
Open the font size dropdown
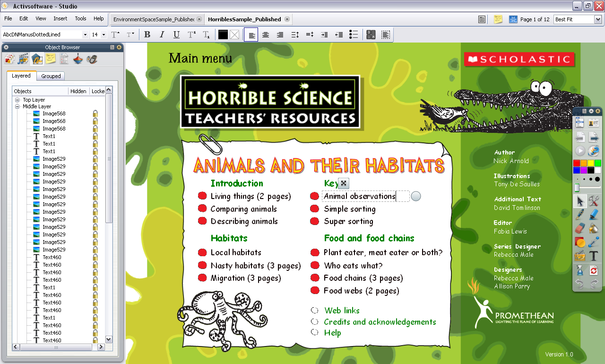(x=104, y=35)
